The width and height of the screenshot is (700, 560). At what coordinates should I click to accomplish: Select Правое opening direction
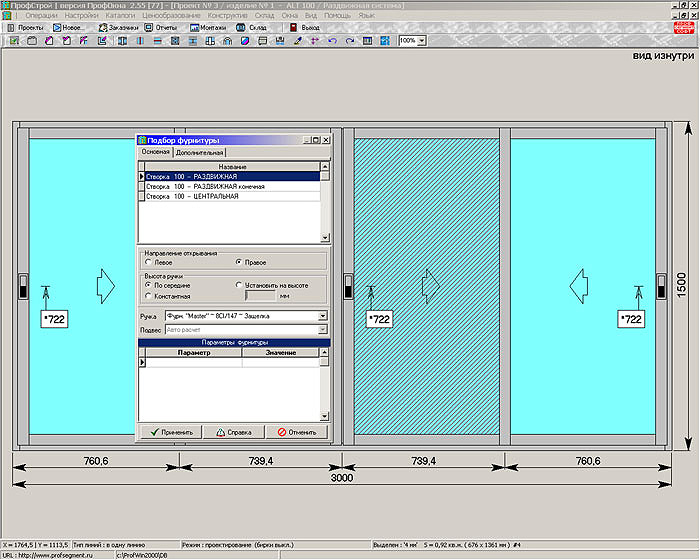(238, 262)
